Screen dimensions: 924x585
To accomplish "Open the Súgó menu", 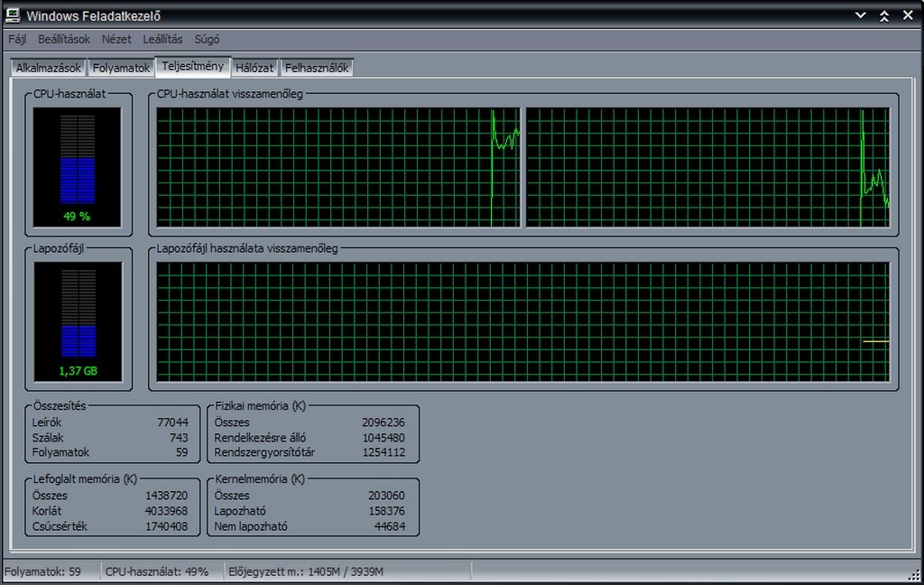I will (207, 40).
